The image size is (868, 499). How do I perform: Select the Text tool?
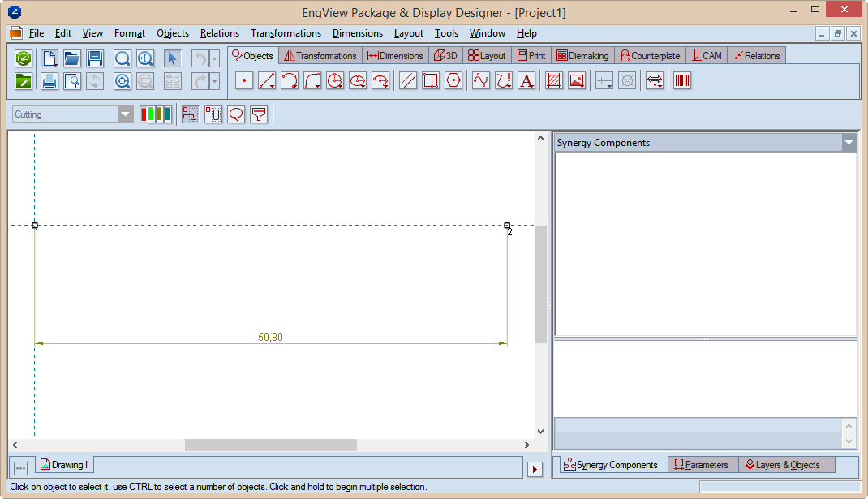(526, 81)
